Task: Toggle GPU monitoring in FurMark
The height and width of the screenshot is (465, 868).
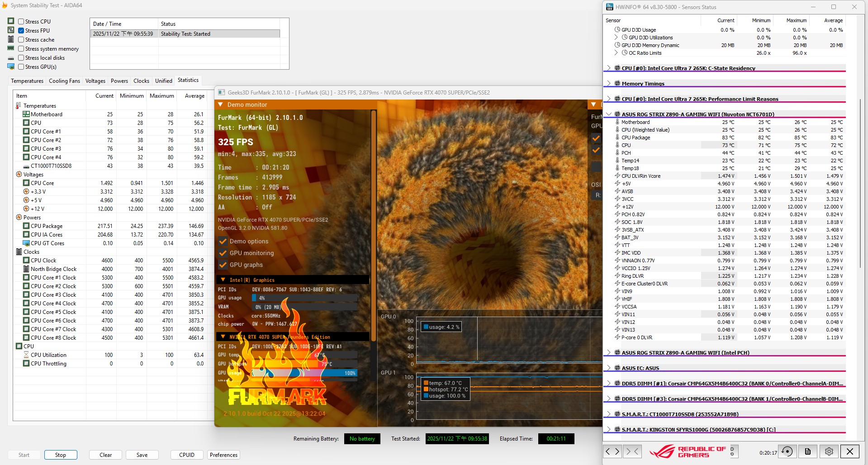Action: 223,253
